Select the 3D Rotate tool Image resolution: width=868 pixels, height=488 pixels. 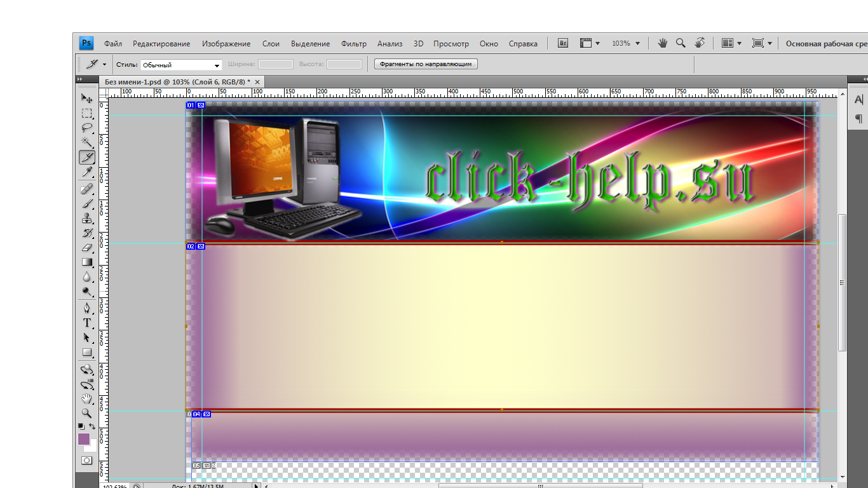(86, 369)
